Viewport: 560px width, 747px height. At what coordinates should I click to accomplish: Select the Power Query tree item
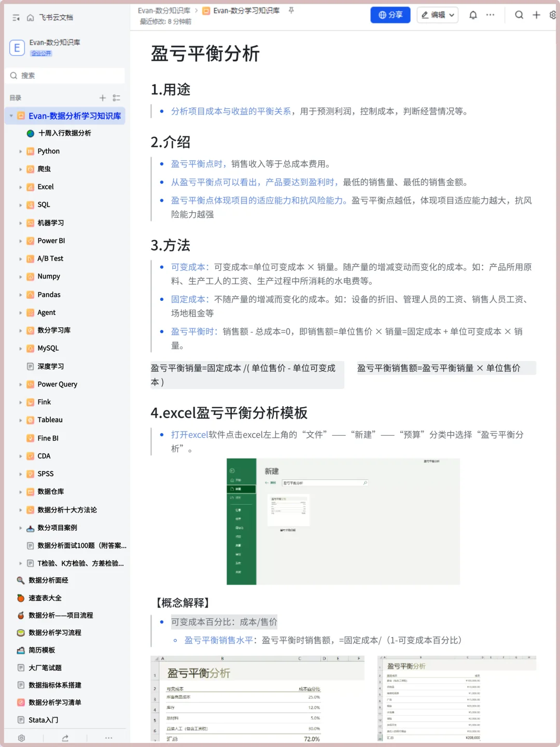tap(57, 384)
